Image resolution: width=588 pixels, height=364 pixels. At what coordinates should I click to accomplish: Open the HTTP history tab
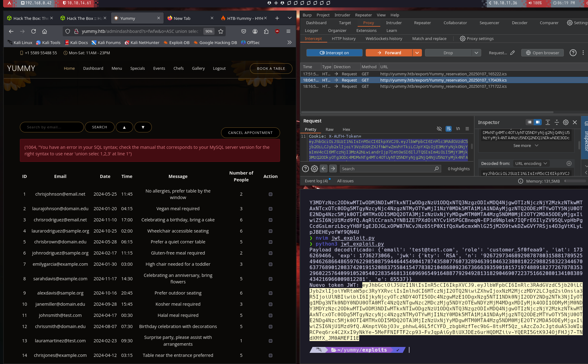pyautogui.click(x=344, y=38)
